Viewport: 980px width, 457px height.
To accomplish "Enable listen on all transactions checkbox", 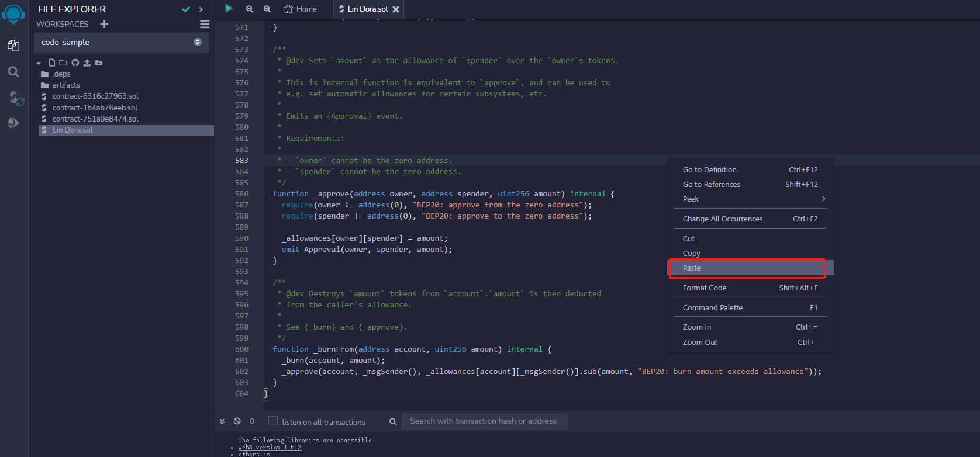I will click(273, 421).
